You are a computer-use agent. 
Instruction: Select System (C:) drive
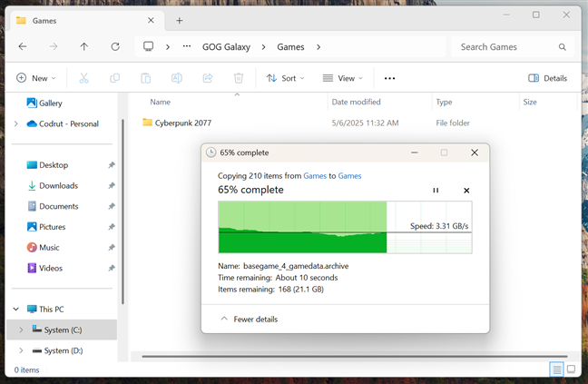[x=62, y=330]
